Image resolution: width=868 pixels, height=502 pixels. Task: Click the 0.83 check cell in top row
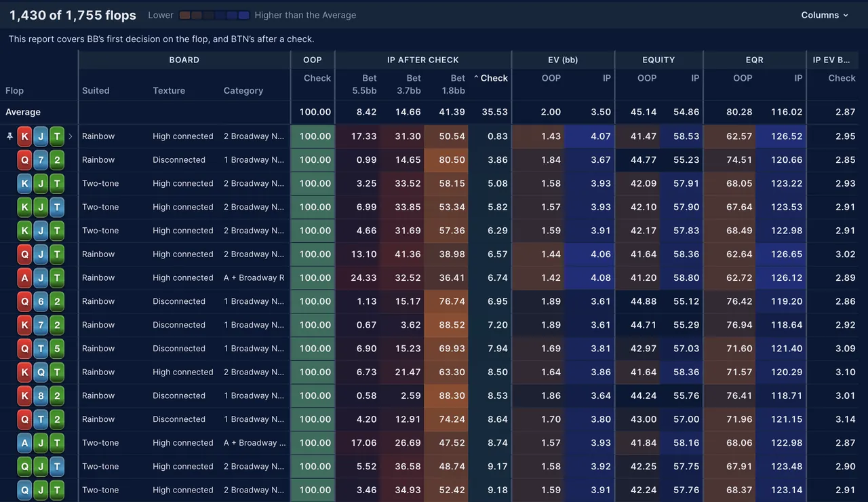(490, 136)
